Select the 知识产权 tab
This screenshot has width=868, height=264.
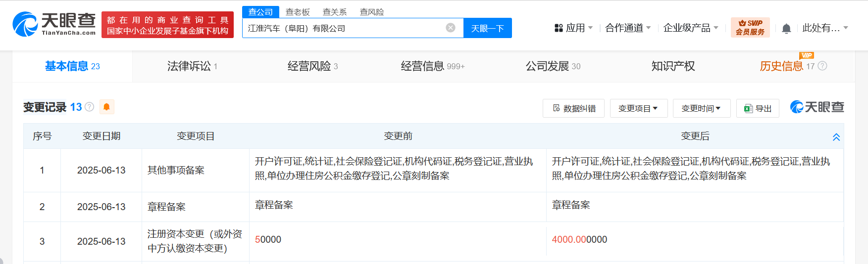[673, 66]
